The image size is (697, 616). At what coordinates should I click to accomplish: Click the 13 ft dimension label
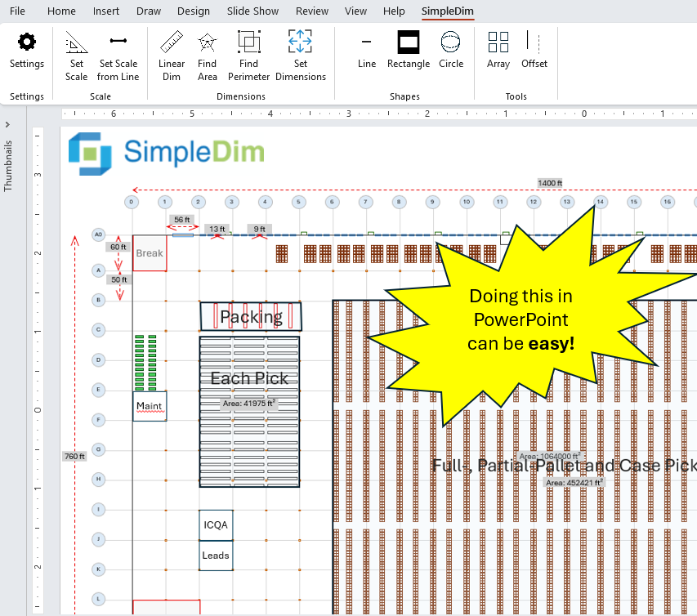tap(217, 229)
